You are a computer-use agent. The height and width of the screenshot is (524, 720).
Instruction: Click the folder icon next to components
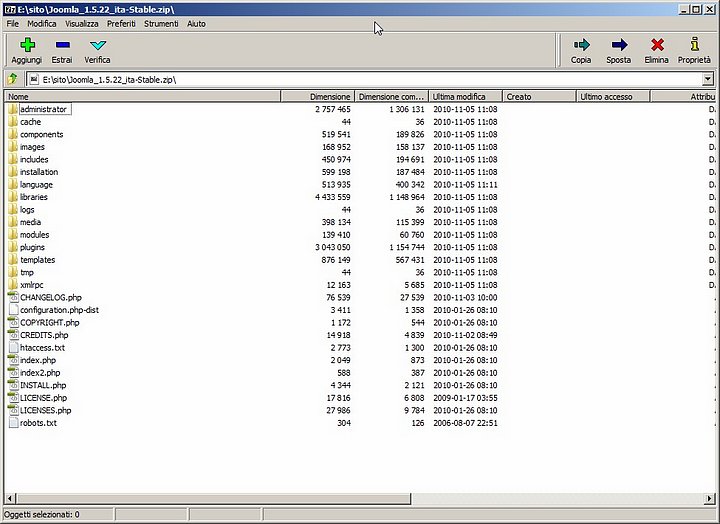13,134
